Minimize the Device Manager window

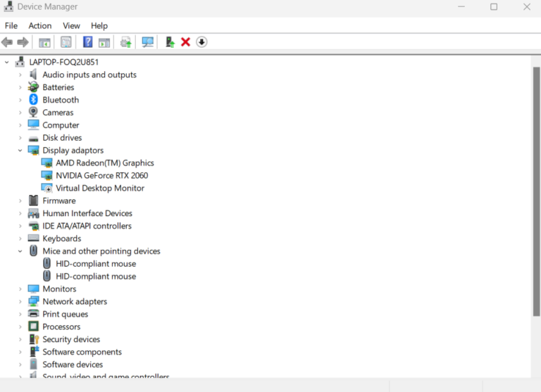[x=461, y=7]
